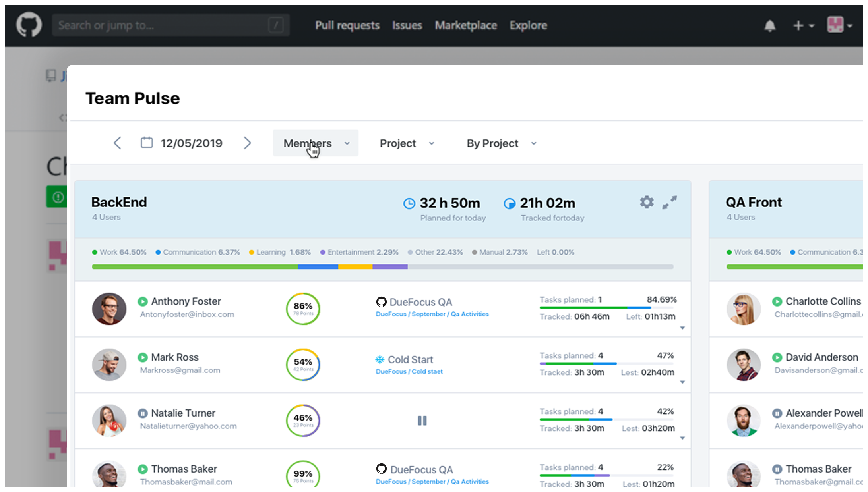Toggle Mark Ross's tracking status icon

pyautogui.click(x=143, y=357)
